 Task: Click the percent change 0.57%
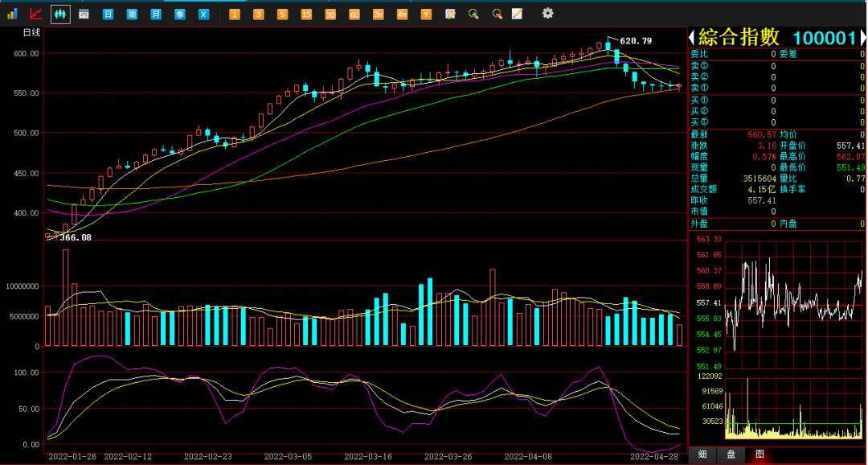(764, 156)
